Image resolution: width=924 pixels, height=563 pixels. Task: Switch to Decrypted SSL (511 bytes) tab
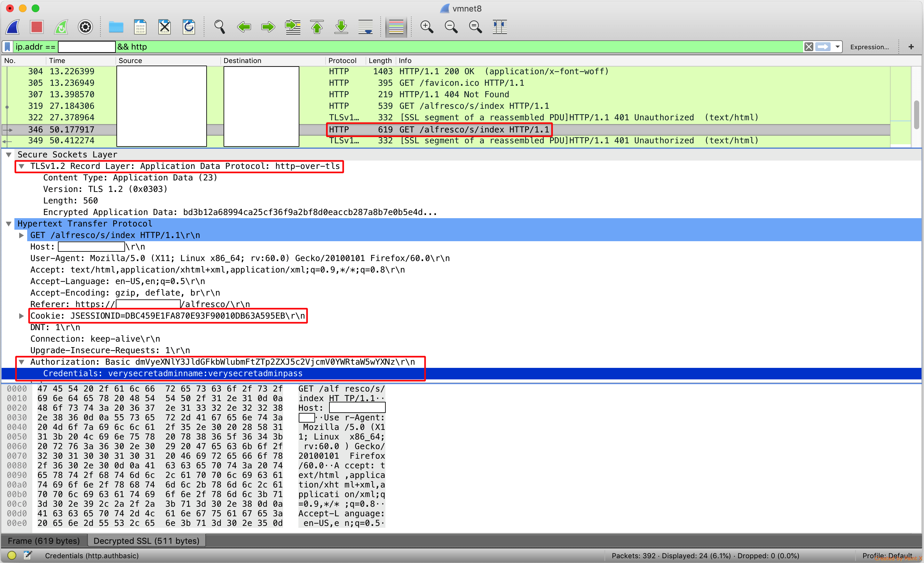point(146,541)
